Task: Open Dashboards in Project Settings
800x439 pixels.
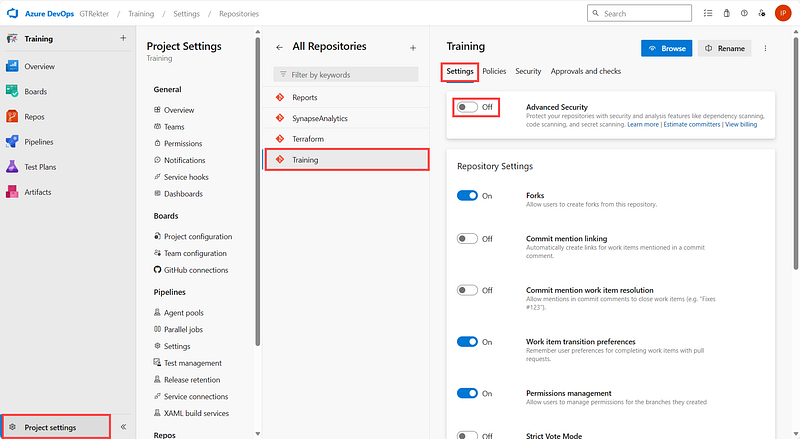Action: click(x=178, y=194)
